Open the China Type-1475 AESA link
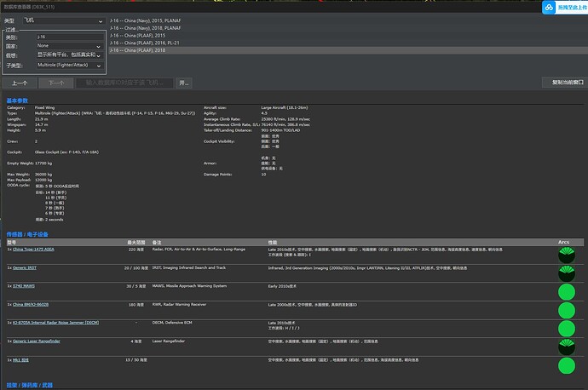 click(34, 249)
